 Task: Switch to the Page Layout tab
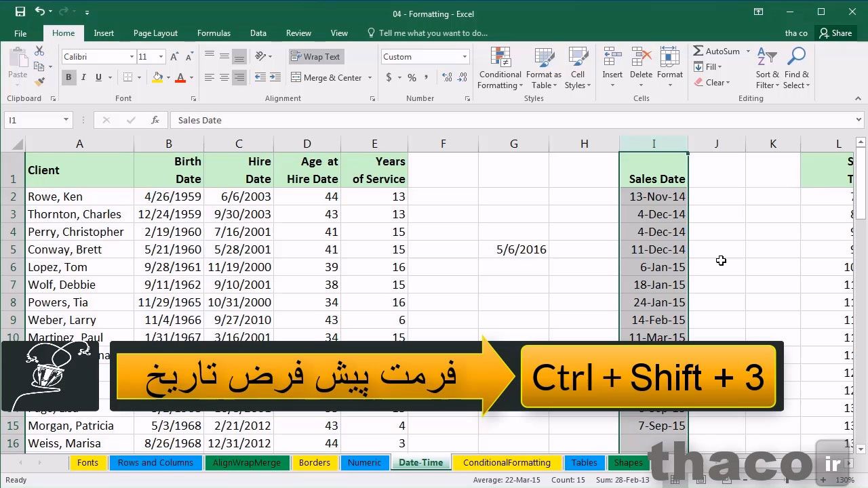pyautogui.click(x=155, y=33)
